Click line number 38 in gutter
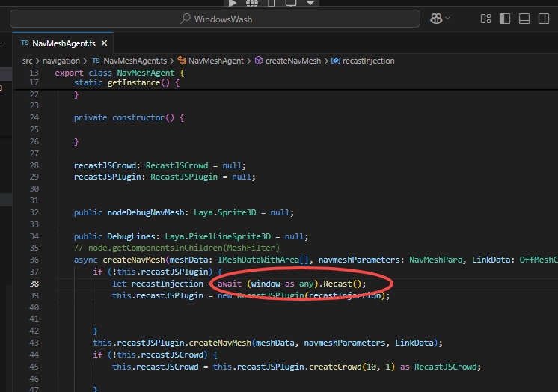Image resolution: width=558 pixels, height=392 pixels. click(x=34, y=284)
